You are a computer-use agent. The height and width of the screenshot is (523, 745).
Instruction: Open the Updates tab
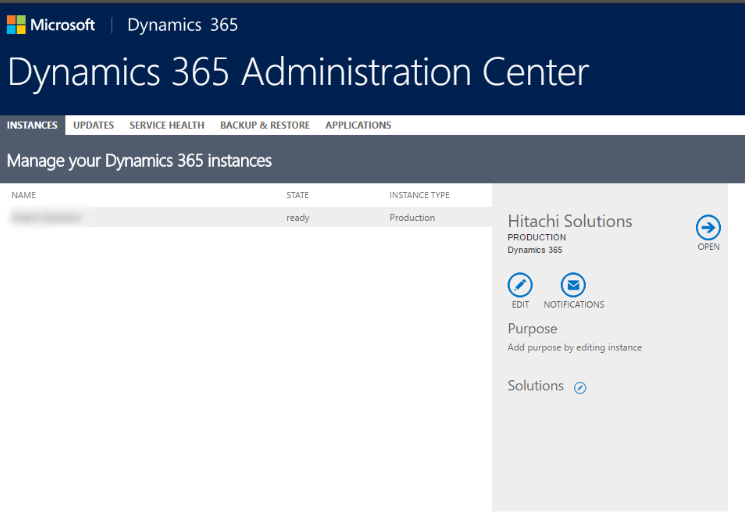[x=94, y=126]
